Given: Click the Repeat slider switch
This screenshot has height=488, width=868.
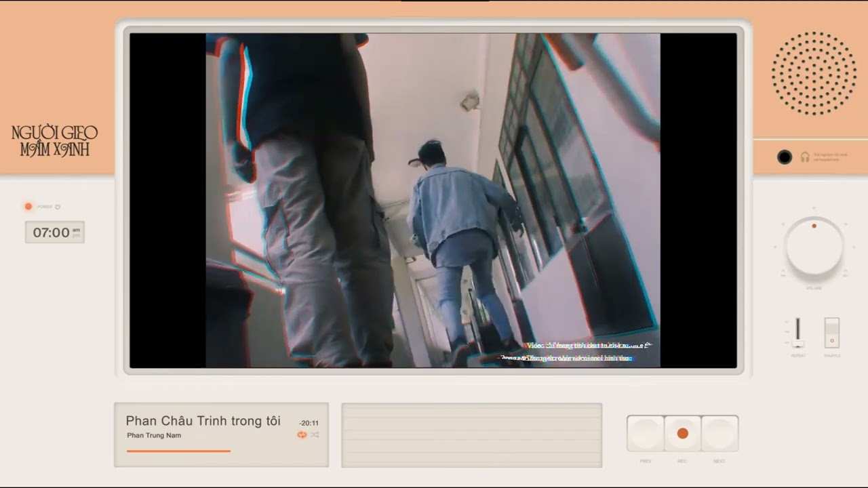Looking at the screenshot, I should (798, 332).
